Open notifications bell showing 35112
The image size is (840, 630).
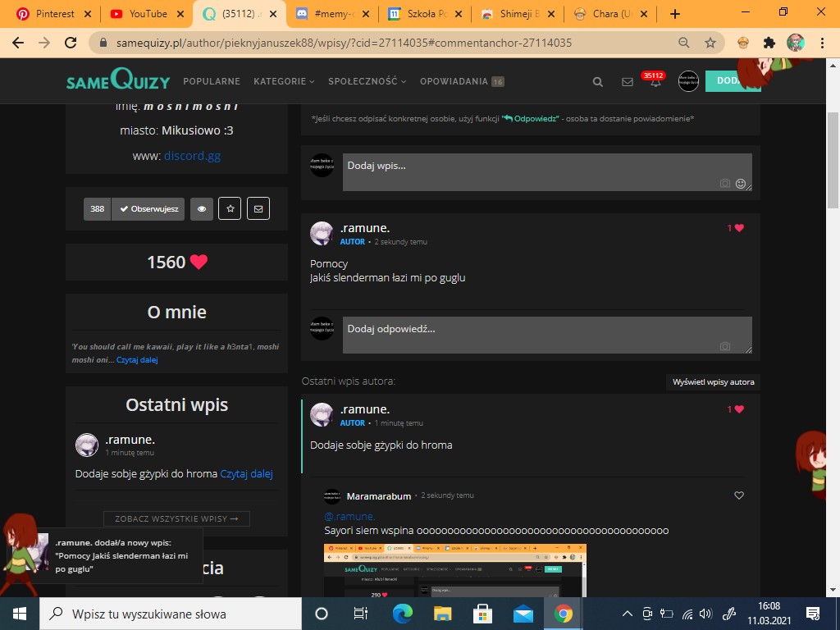click(x=655, y=82)
